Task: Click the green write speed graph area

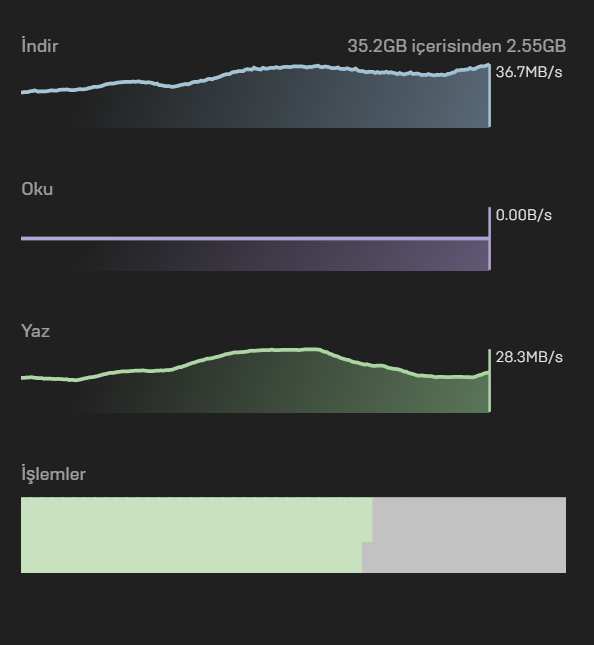Action: pos(255,385)
